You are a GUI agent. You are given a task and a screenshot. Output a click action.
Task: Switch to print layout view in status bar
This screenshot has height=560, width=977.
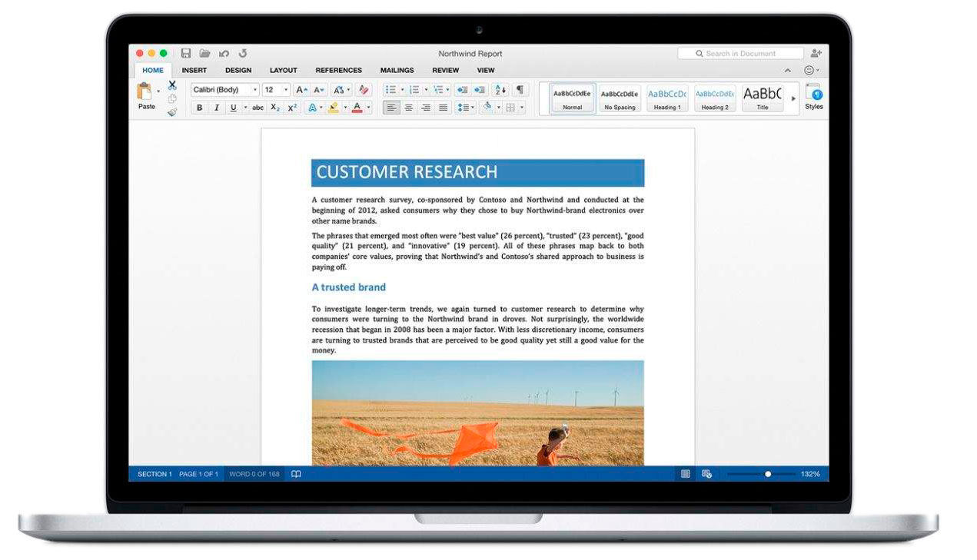coord(686,474)
